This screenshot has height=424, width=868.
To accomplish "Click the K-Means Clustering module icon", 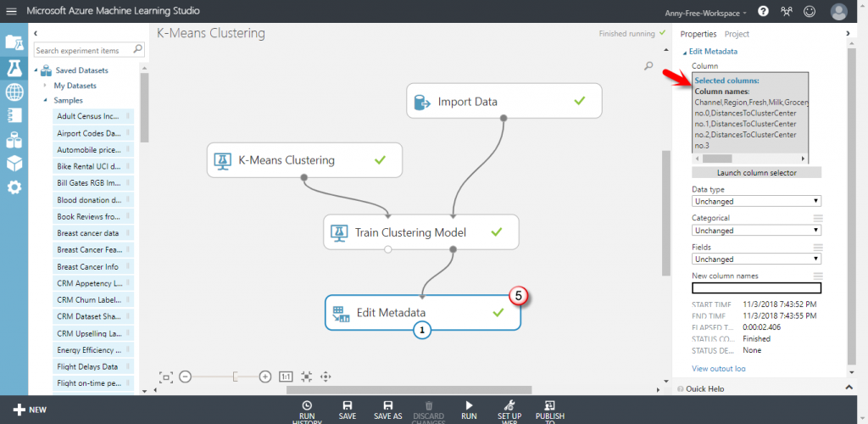I will 223,160.
